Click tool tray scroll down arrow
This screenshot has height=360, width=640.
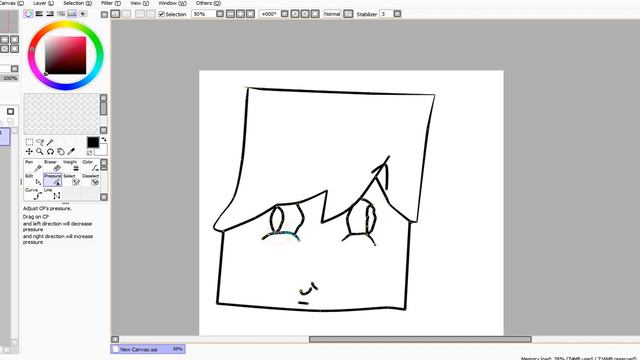coord(104,197)
